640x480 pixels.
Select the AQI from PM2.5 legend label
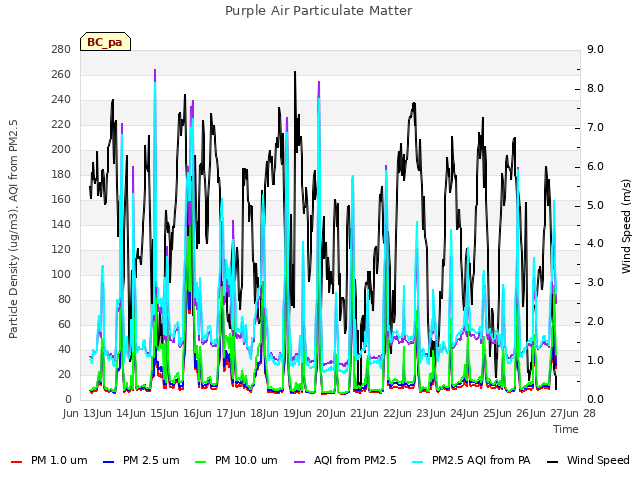click(355, 460)
